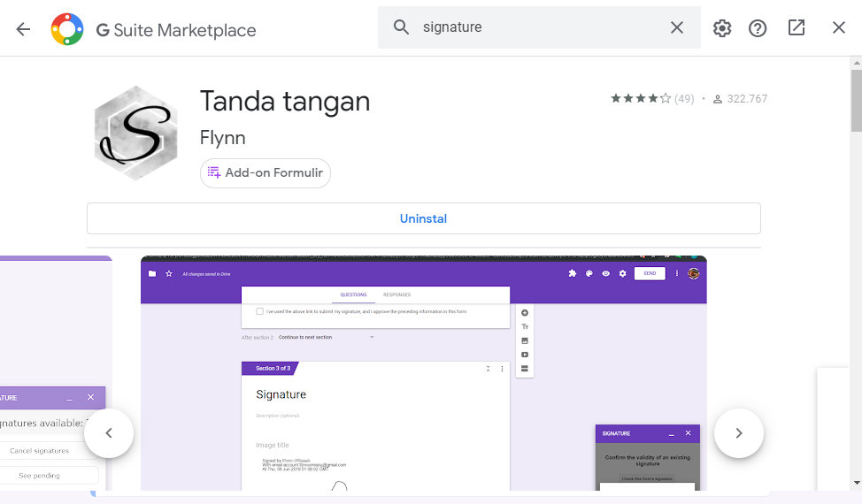Click the add video icon in the side toolbar
This screenshot has height=504, width=862.
[525, 355]
